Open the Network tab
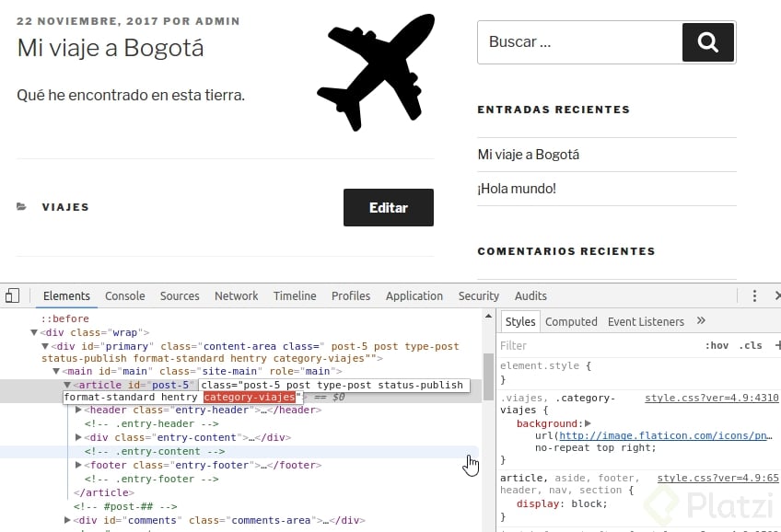 click(236, 296)
